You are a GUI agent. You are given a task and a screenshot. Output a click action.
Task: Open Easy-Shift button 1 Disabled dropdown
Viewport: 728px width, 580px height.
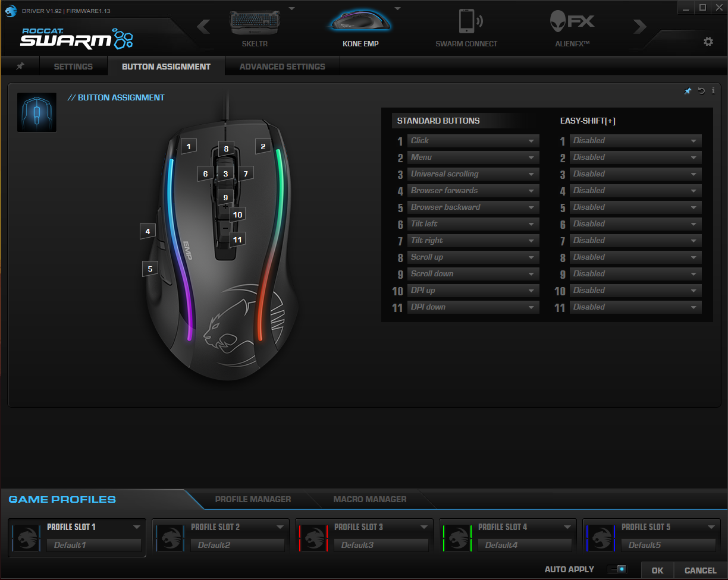tap(635, 141)
